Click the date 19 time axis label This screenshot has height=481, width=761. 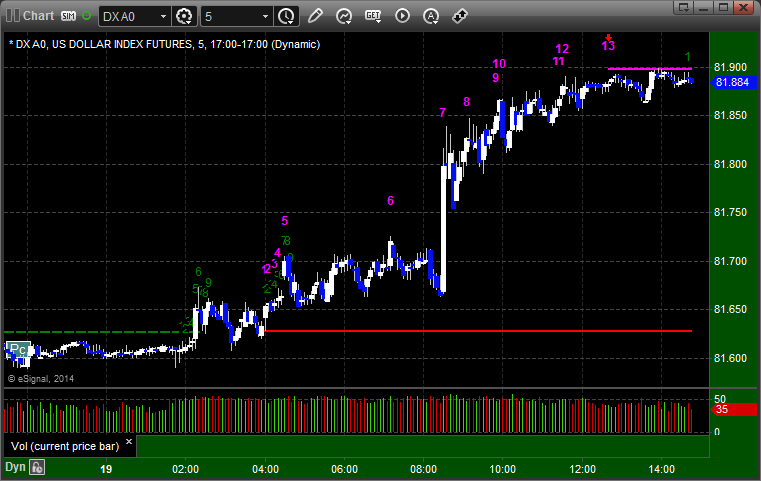(x=106, y=469)
